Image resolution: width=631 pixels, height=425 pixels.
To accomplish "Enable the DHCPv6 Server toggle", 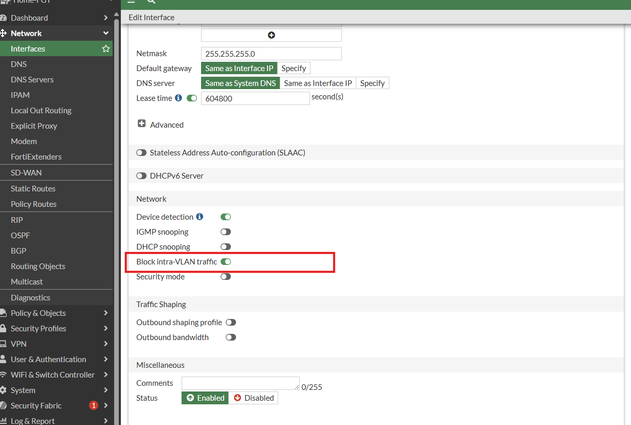I will pos(141,176).
